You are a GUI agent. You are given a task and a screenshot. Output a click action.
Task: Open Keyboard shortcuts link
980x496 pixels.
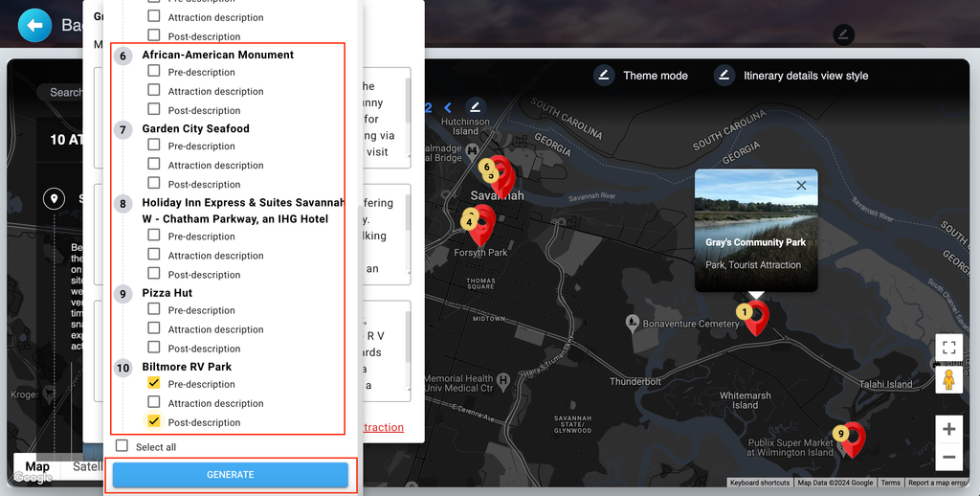[760, 483]
